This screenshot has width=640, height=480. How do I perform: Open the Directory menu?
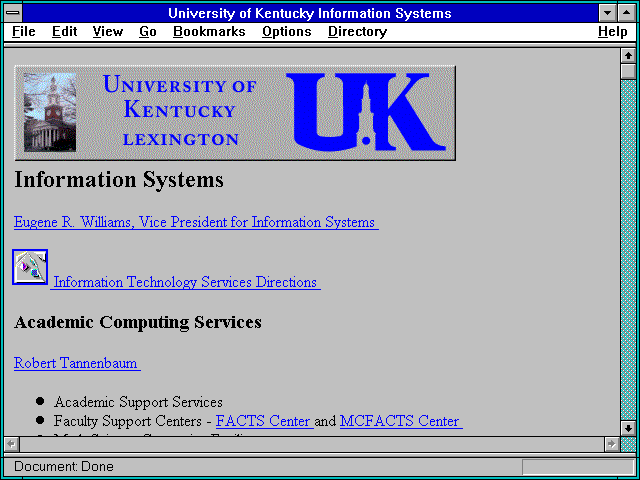coord(357,32)
